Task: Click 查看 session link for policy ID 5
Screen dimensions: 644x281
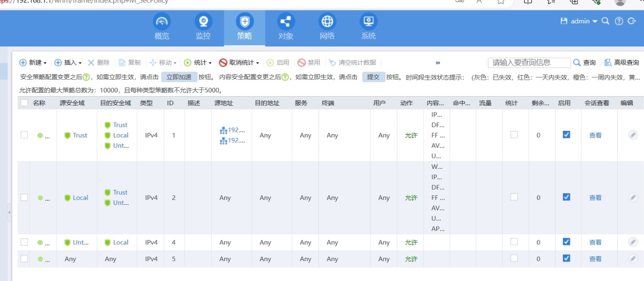Action: click(595, 259)
